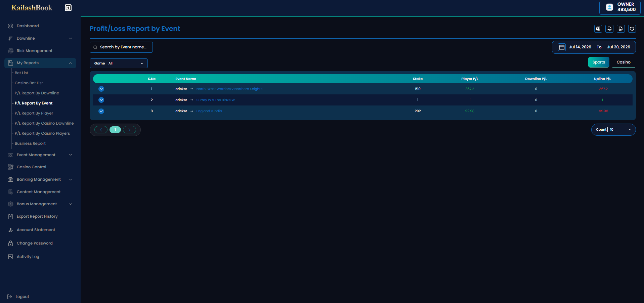Click Search by Event name field
The image size is (644, 303).
[x=121, y=47]
